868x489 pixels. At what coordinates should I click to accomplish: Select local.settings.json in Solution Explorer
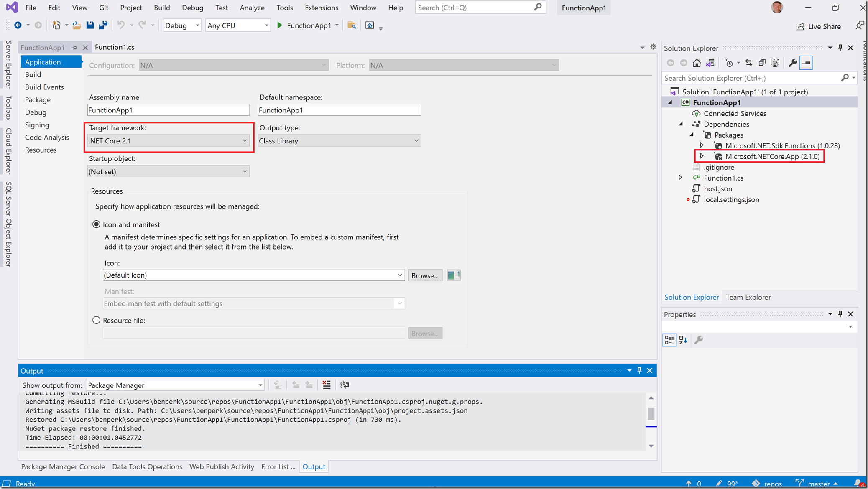point(731,199)
